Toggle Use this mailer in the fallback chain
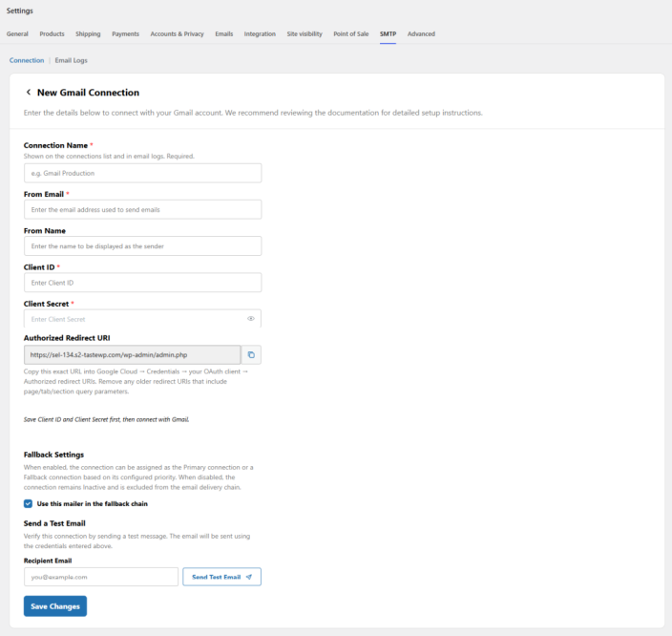Viewport: 672px width, 636px height. click(x=28, y=503)
